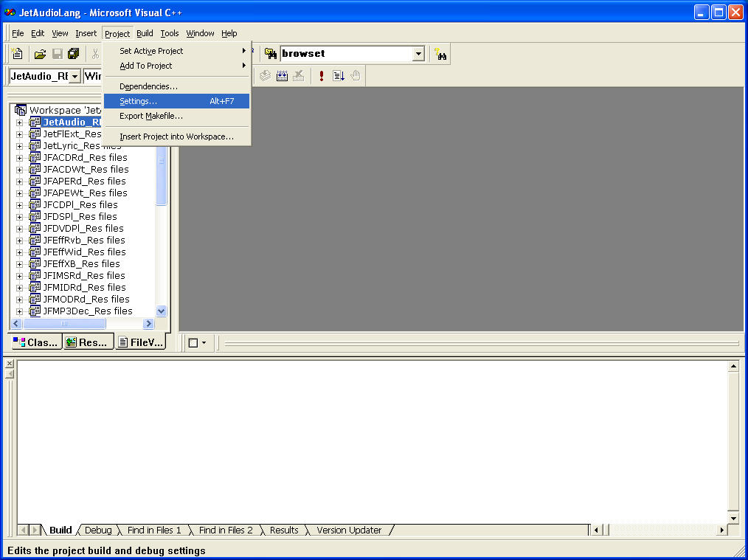Click the Execute Program red exclamation icon
Image resolution: width=748 pixels, height=560 pixels.
click(x=322, y=76)
